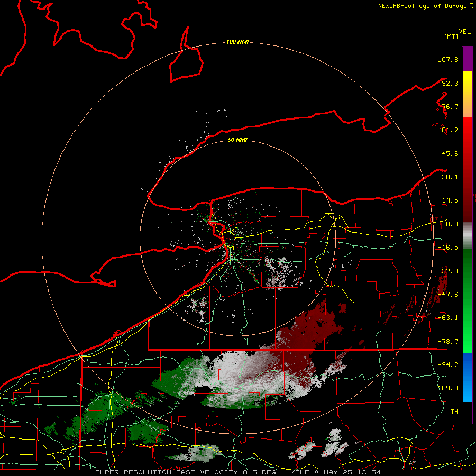This screenshot has height=476, width=476.
Task: Click the VEL legend title
Action: coord(464,32)
